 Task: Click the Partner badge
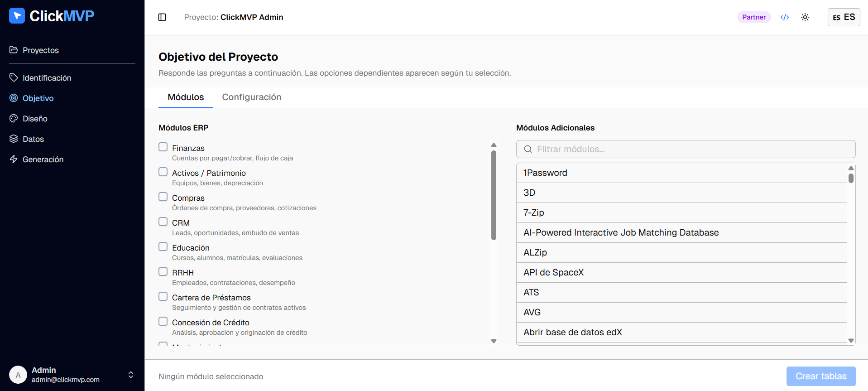[754, 17]
